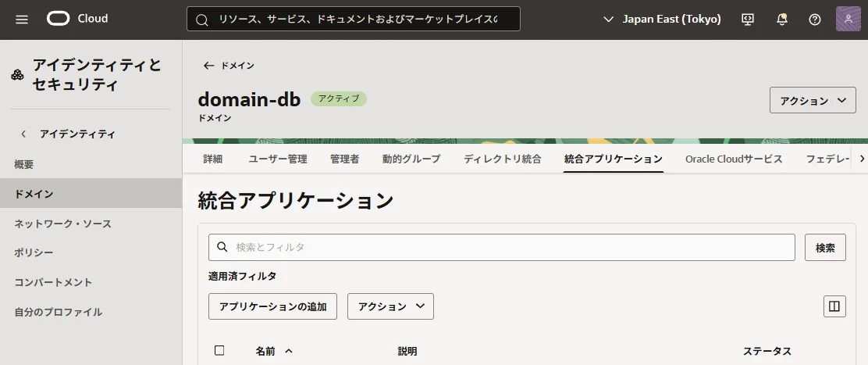Switch to the 詳細 tab
The image size is (868, 365).
[212, 159]
